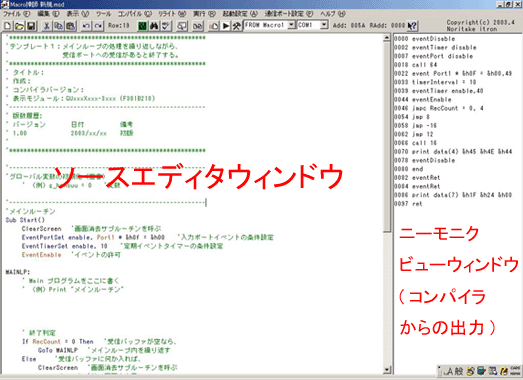Open the 通信ポート設定 (Port settings) menu
Screen dimensions: 523x380
pyautogui.click(x=289, y=14)
